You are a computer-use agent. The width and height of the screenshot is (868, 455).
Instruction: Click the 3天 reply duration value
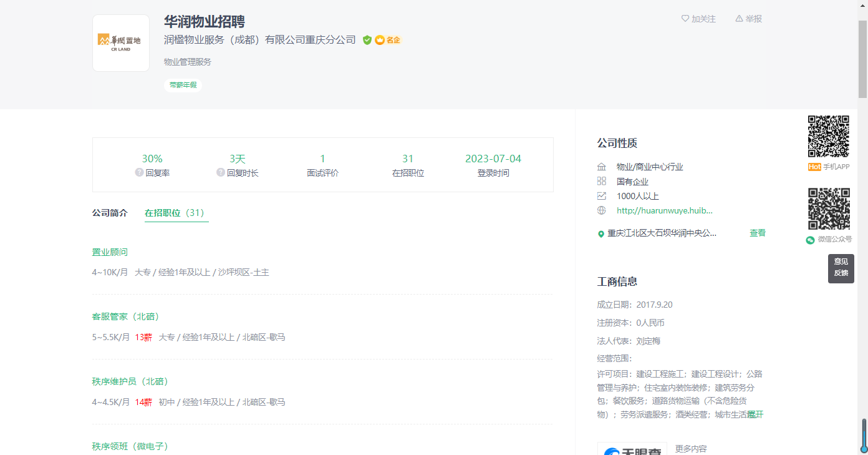238,159
